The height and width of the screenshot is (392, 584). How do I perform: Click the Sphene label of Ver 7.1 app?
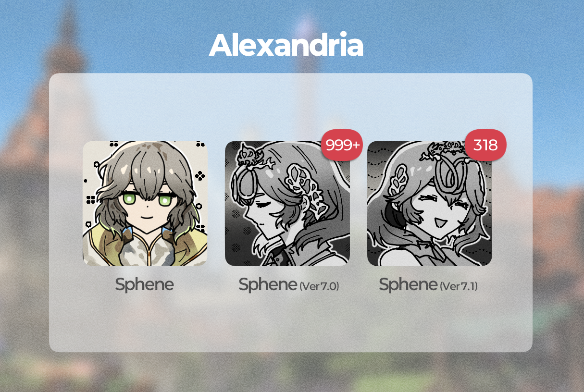[x=408, y=284]
